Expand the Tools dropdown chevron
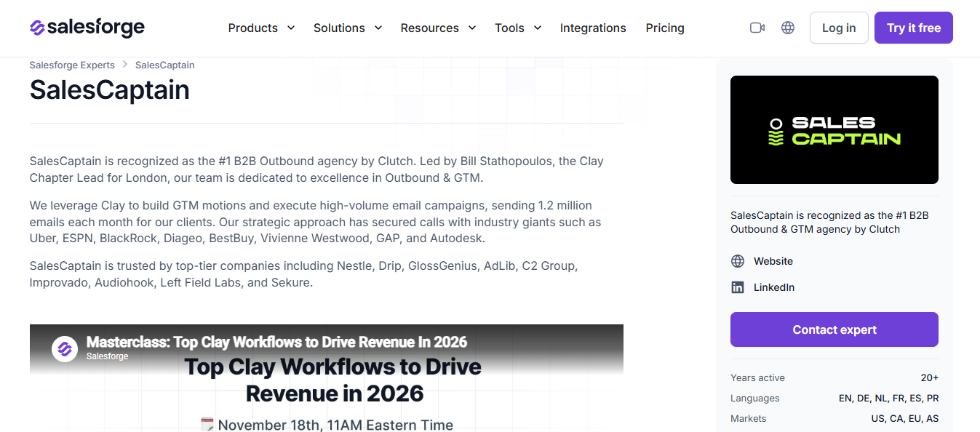Image resolution: width=980 pixels, height=432 pixels. pyautogui.click(x=538, y=28)
